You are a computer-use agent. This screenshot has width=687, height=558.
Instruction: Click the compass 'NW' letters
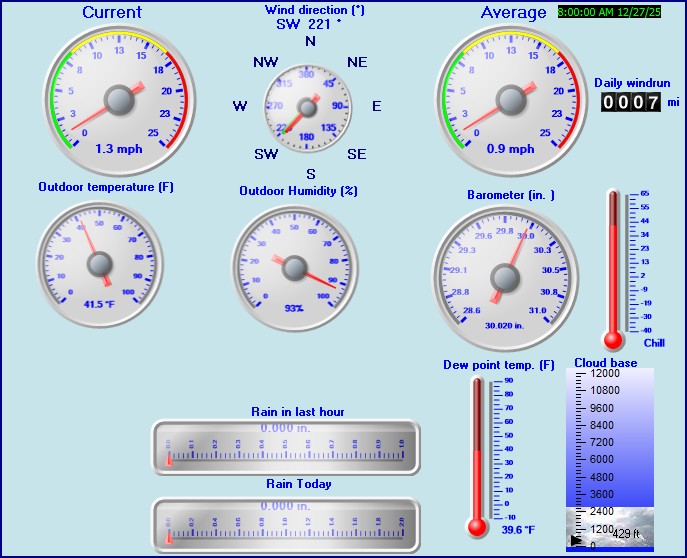266,62
